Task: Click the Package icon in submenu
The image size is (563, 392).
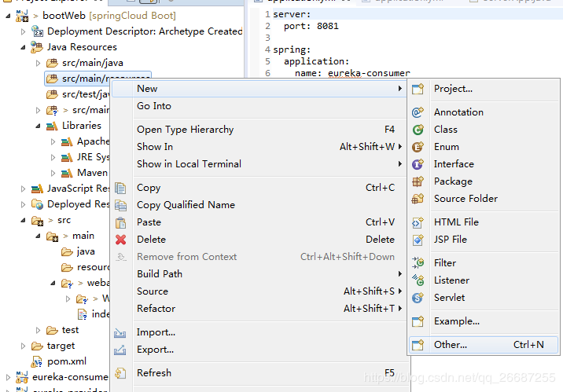Action: coord(418,181)
